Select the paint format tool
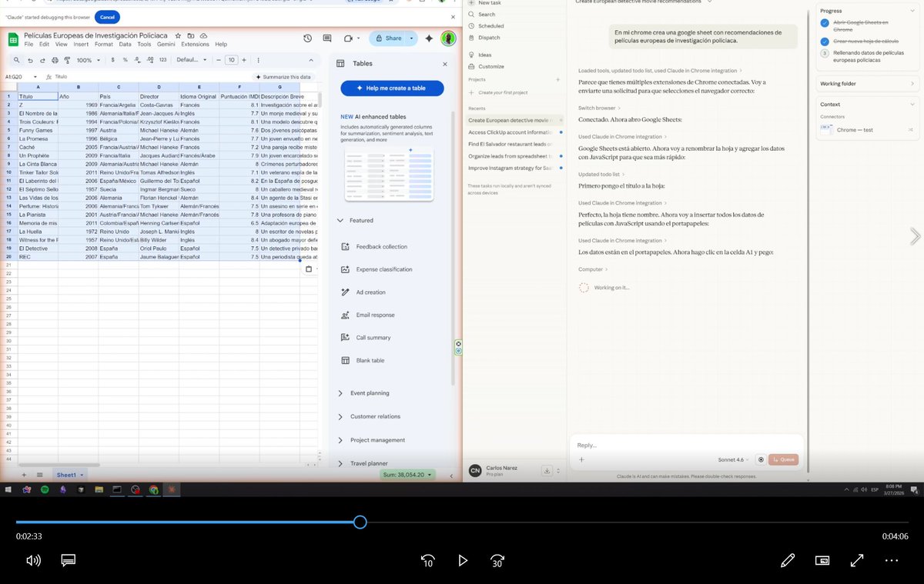The height and width of the screenshot is (584, 924). coord(65,59)
